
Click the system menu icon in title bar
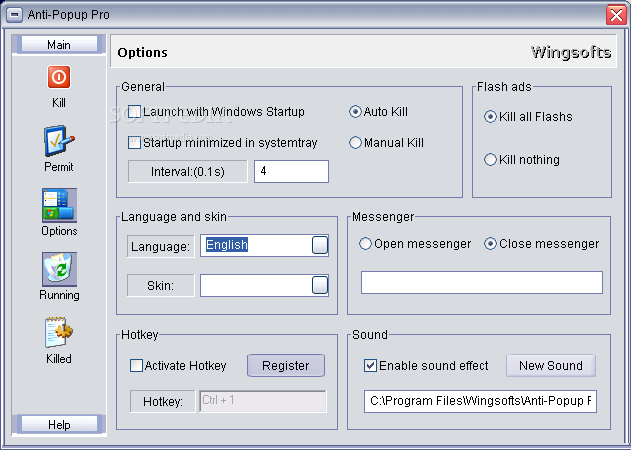point(14,15)
